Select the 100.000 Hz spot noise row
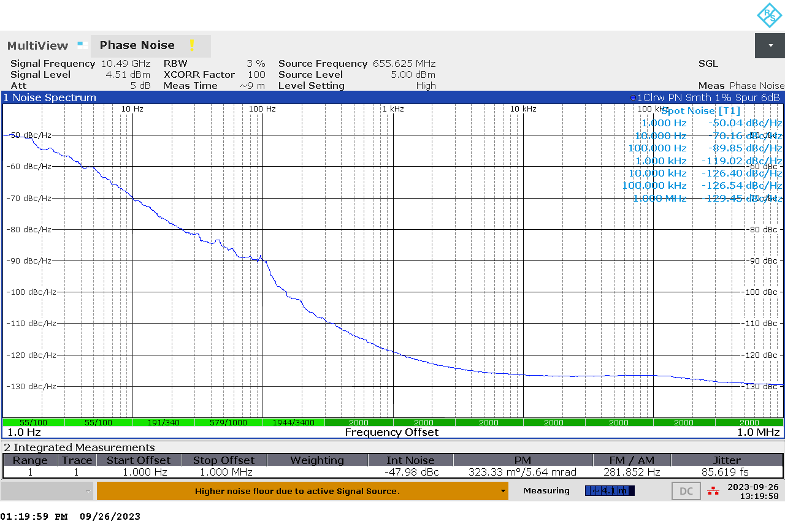The height and width of the screenshot is (532, 785). tap(705, 148)
